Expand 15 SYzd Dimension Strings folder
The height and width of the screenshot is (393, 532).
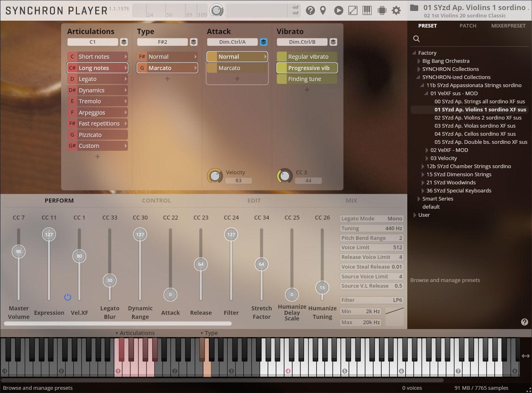point(423,175)
